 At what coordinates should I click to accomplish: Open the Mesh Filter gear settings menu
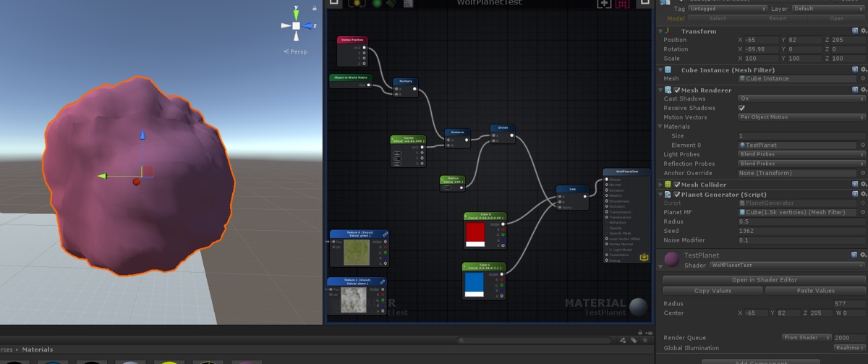tap(863, 70)
